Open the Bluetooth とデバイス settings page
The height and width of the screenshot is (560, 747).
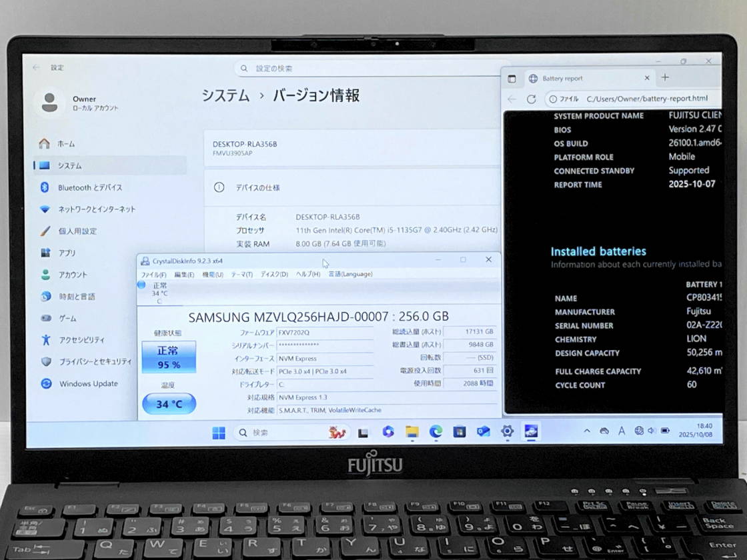click(x=89, y=187)
